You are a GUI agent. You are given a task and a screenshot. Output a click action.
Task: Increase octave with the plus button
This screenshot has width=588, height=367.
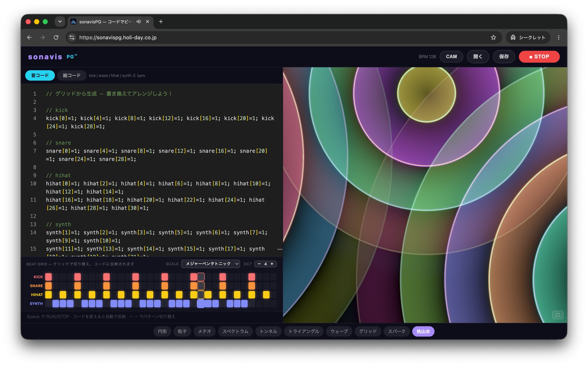[x=272, y=264]
